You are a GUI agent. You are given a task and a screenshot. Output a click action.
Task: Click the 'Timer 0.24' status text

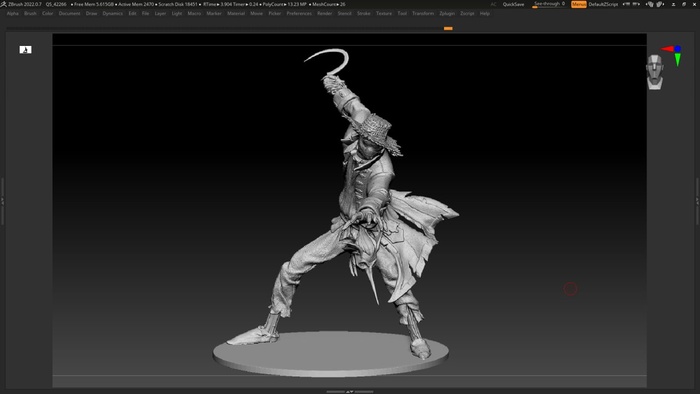tap(245, 4)
